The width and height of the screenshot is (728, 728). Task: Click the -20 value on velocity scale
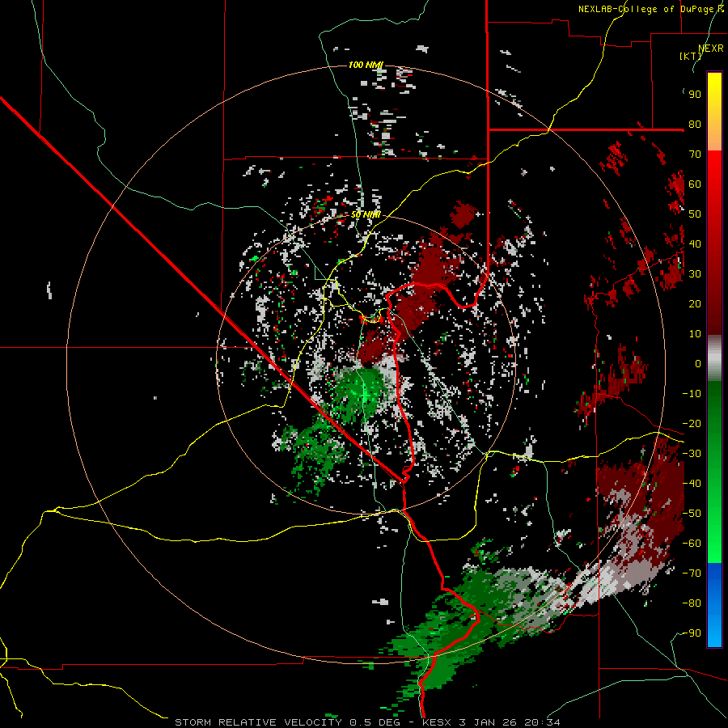click(692, 424)
